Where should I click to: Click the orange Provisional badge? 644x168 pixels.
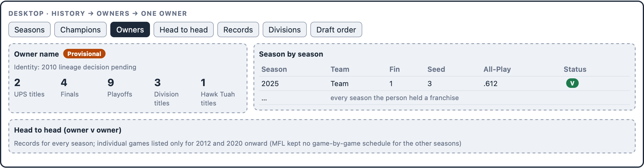(x=84, y=54)
